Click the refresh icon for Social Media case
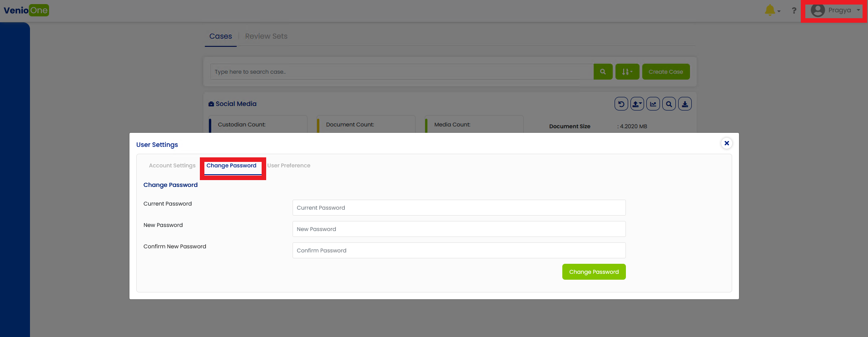 click(x=621, y=104)
